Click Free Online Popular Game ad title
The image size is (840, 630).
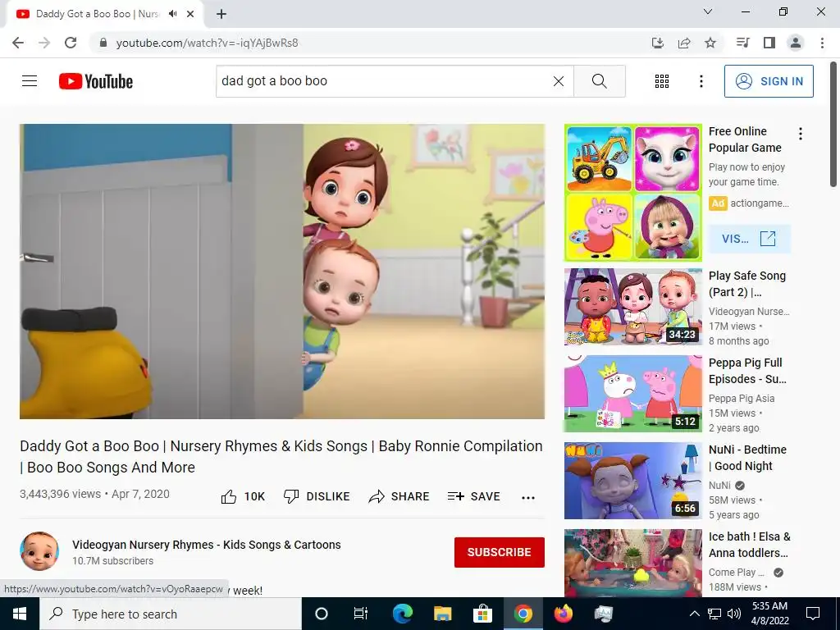pos(745,139)
